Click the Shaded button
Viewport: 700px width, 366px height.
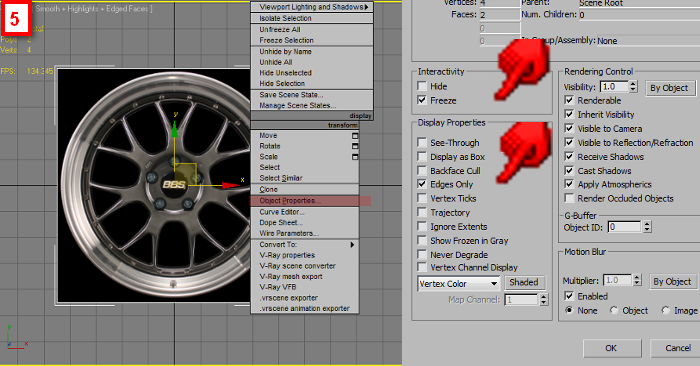click(524, 282)
